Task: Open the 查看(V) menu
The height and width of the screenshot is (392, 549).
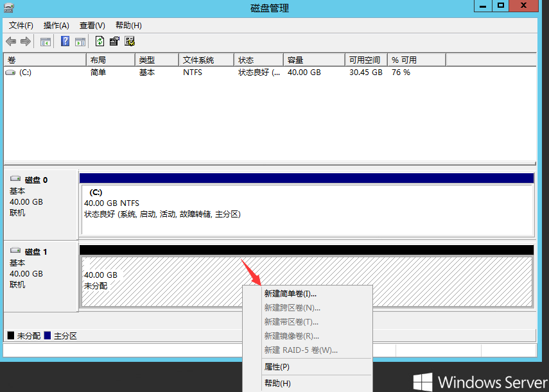Action: [92, 26]
